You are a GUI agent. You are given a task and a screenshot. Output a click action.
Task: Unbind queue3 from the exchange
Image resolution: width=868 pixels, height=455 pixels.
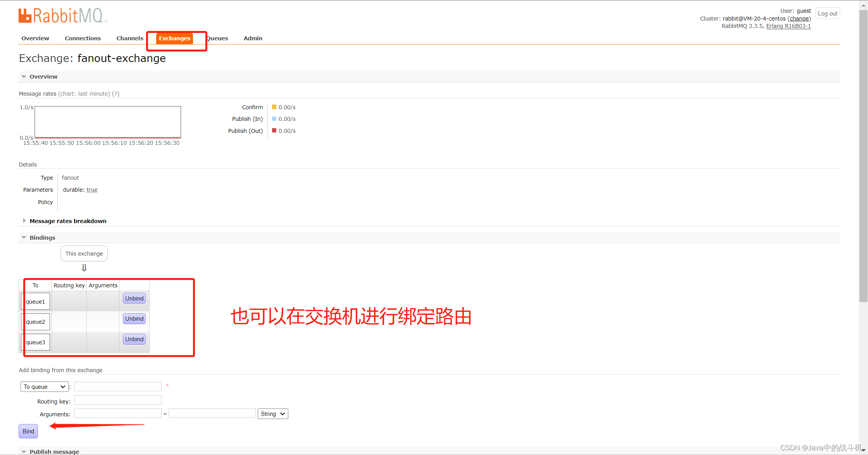pyautogui.click(x=134, y=339)
